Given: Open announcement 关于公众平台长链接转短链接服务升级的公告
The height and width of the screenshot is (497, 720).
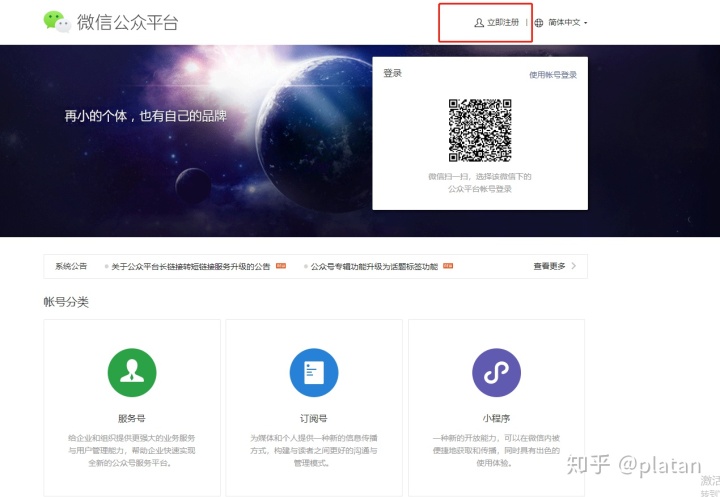Looking at the screenshot, I should click(191, 266).
